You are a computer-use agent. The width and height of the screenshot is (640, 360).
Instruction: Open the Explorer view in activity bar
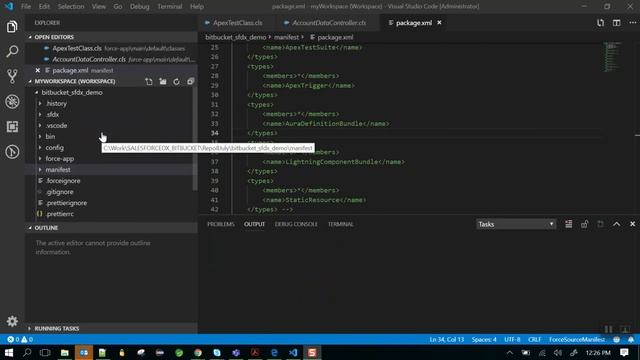pyautogui.click(x=12, y=27)
